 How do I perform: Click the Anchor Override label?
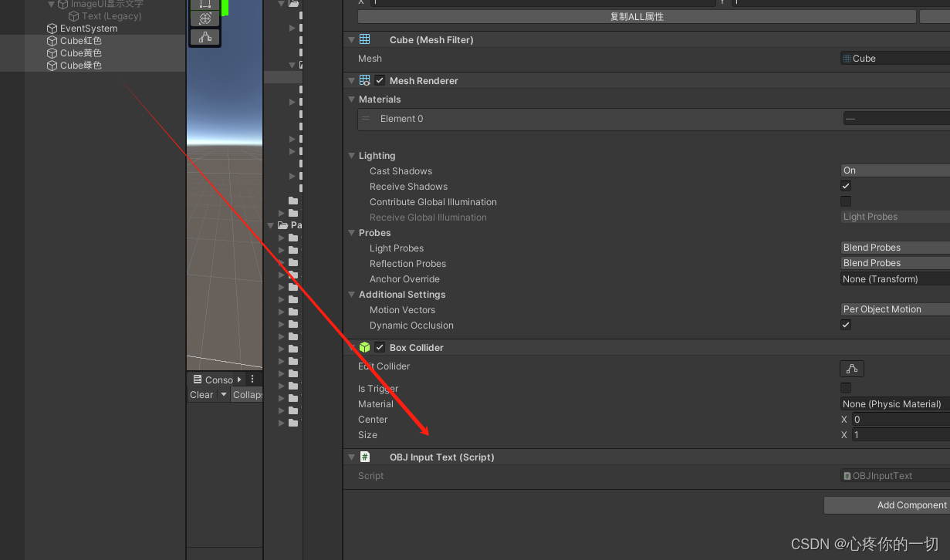point(404,279)
